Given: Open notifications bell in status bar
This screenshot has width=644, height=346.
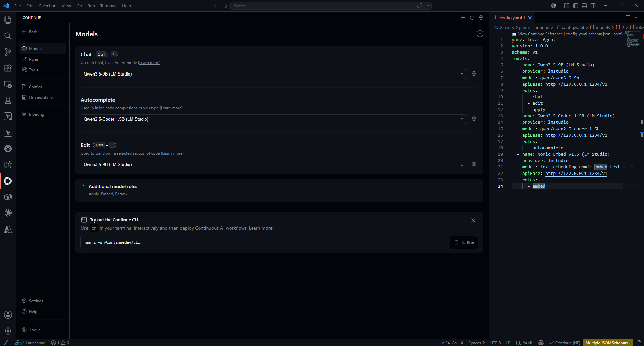Looking at the screenshot, I should click(638, 343).
